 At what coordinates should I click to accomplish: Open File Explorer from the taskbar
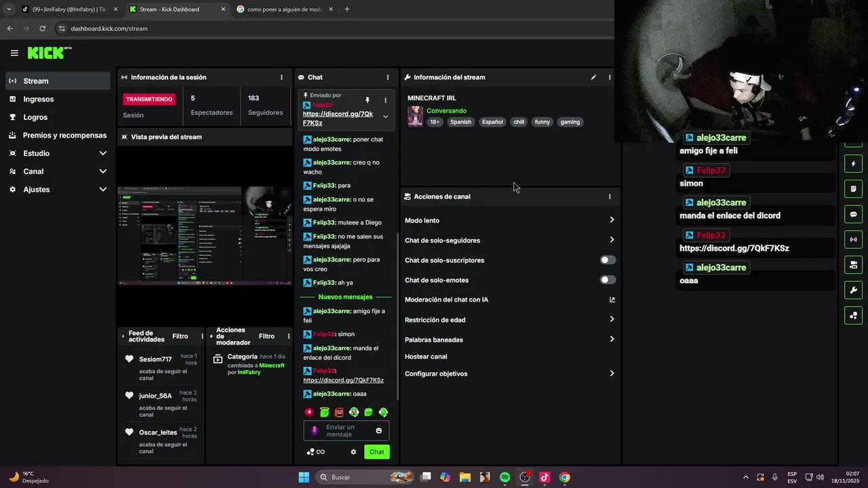point(465,477)
